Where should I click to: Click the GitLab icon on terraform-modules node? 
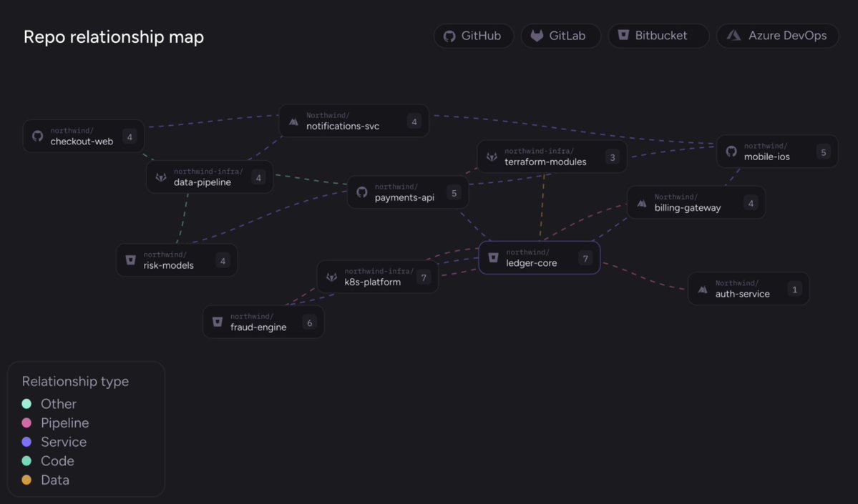pos(492,157)
